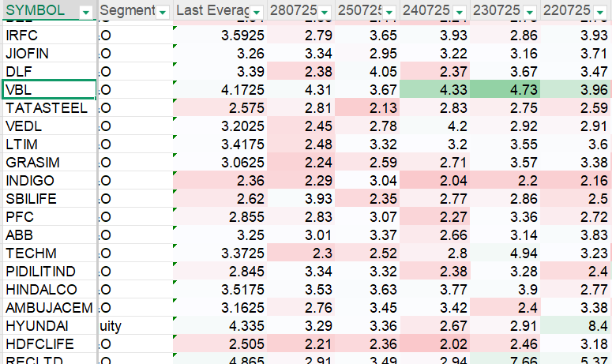This screenshot has width=612, height=364.
Task: Select the 2.24 value in GRASIM row
Action: point(301,163)
